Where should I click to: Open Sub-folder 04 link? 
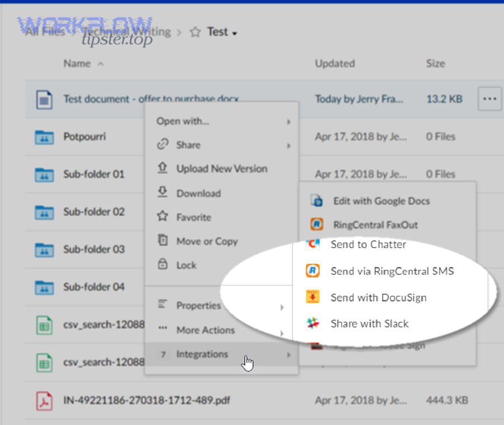pyautogui.click(x=94, y=287)
